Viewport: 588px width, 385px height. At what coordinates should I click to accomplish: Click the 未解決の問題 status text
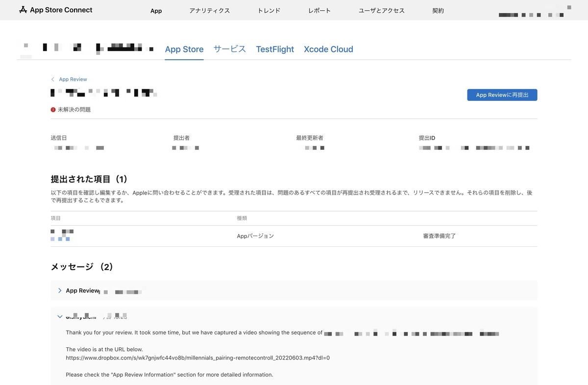coord(74,110)
